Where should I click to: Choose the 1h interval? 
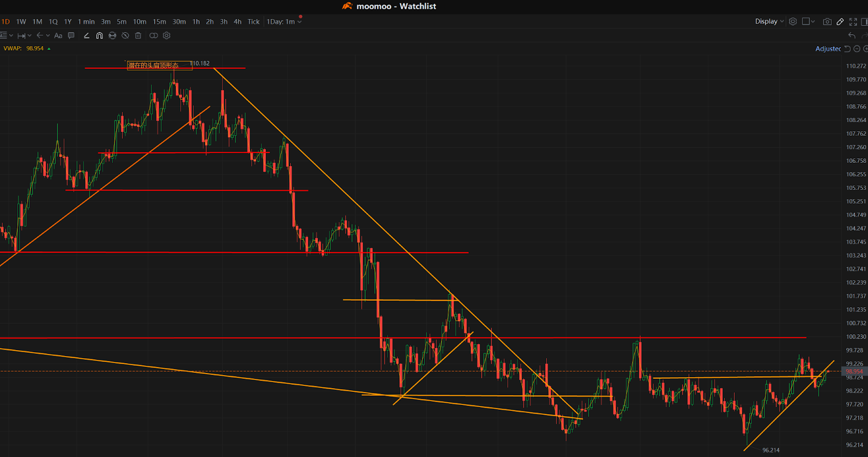[x=196, y=22]
